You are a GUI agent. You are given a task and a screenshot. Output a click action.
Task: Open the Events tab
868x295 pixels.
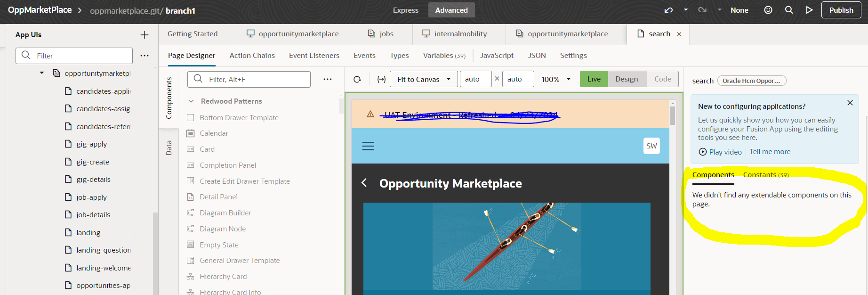coord(364,56)
